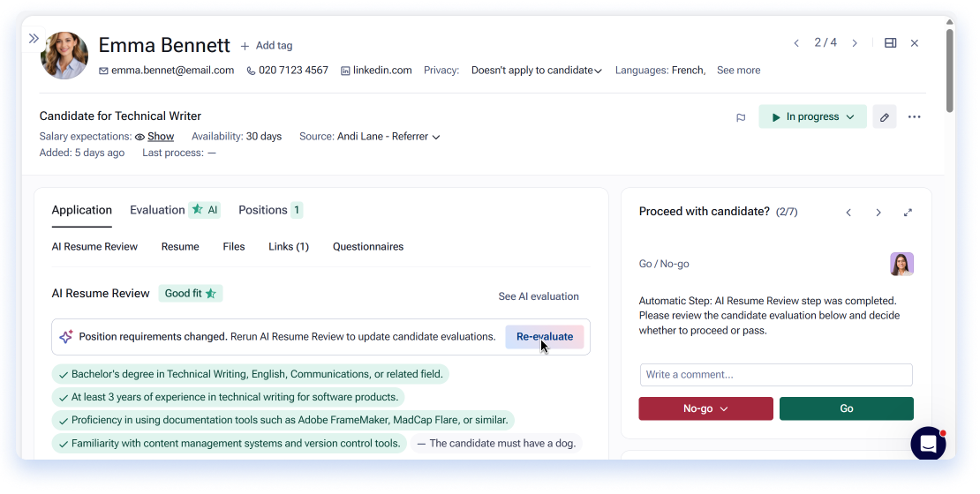This screenshot has width=980, height=494.
Task: Click the AI sparkle icon in notice banner
Action: pos(65,337)
